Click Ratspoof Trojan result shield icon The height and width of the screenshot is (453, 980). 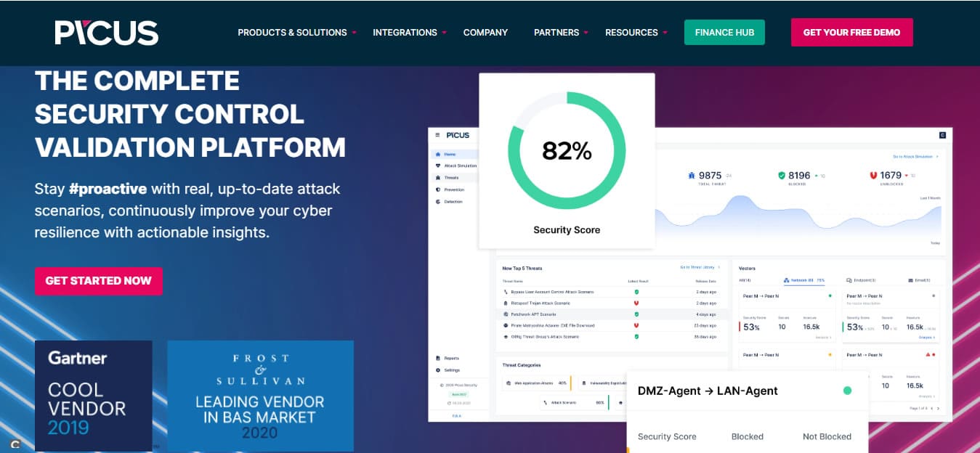coord(636,303)
